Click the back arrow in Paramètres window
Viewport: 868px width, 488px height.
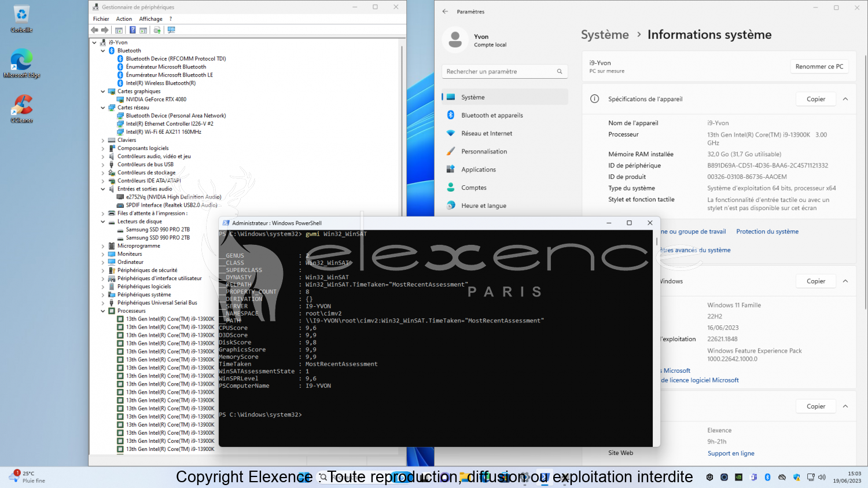point(445,11)
